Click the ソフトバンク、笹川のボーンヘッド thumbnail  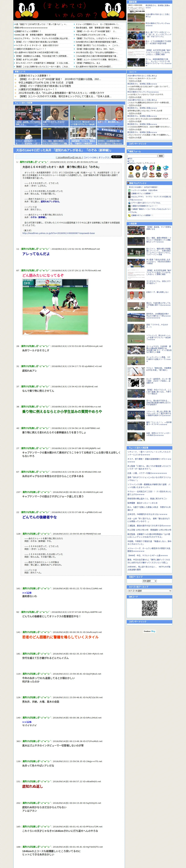(83, 116)
